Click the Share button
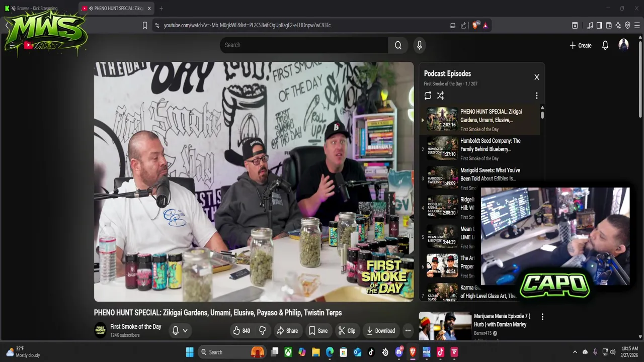 pos(287,331)
